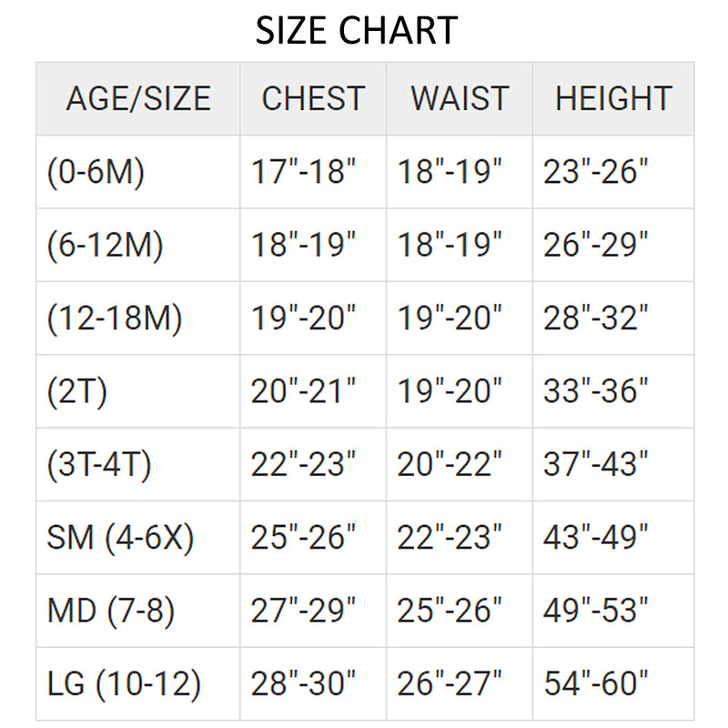This screenshot has height=728, width=728.
Task: Click the CHEST column header
Action: click(313, 98)
